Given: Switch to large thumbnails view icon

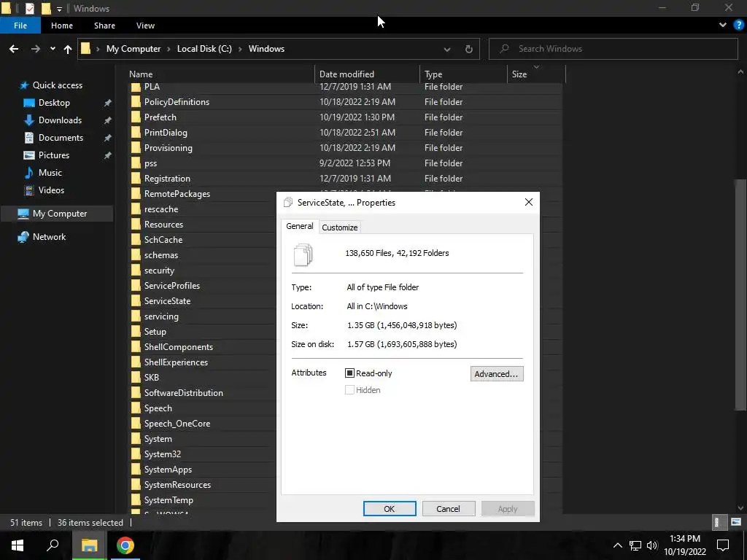Looking at the screenshot, I should [x=736, y=522].
